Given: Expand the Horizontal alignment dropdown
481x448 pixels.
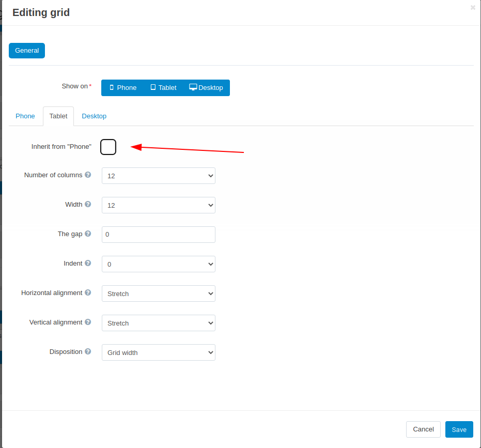Looking at the screenshot, I should tap(159, 293).
